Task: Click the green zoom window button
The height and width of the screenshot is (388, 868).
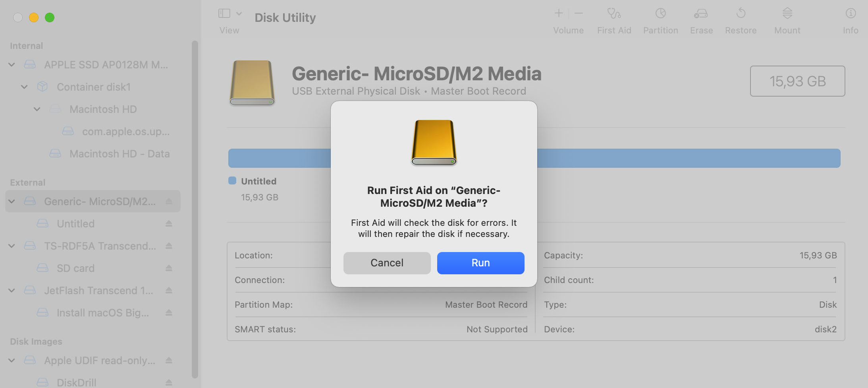Action: pyautogui.click(x=50, y=17)
